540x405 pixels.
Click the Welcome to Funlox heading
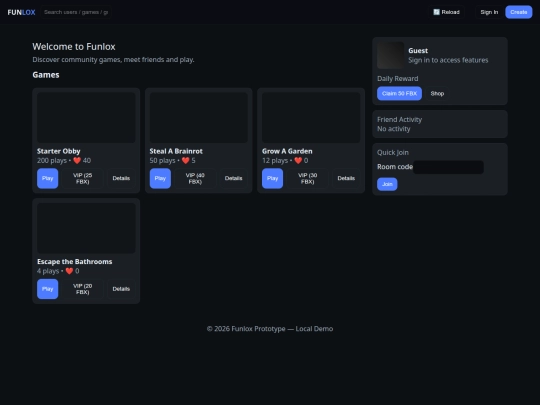pos(74,46)
